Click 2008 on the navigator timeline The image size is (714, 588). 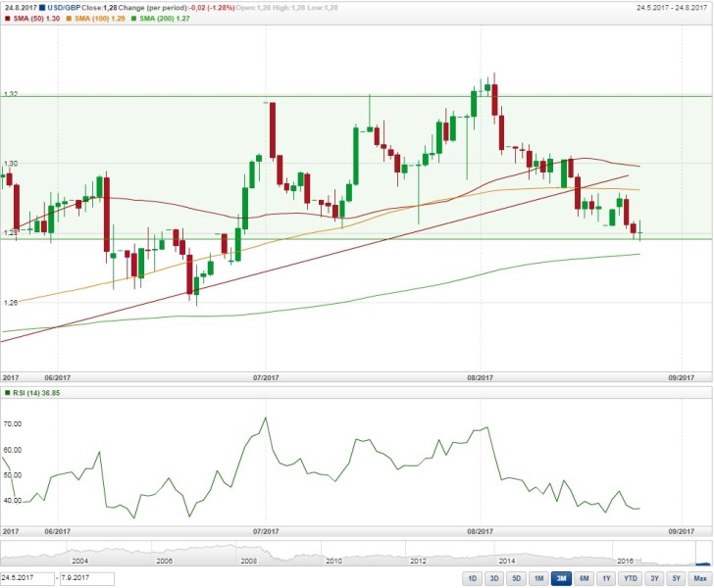[249, 561]
